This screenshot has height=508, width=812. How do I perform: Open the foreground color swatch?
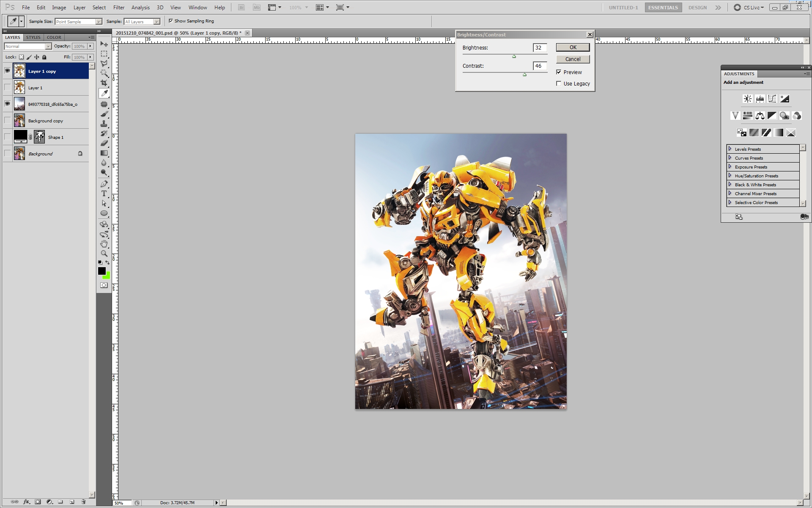(101, 271)
